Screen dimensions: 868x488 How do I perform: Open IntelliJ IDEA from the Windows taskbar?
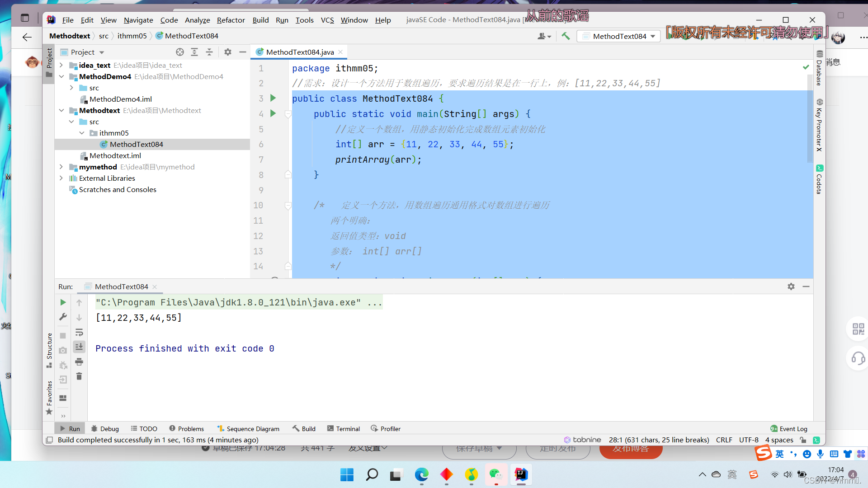point(521,474)
